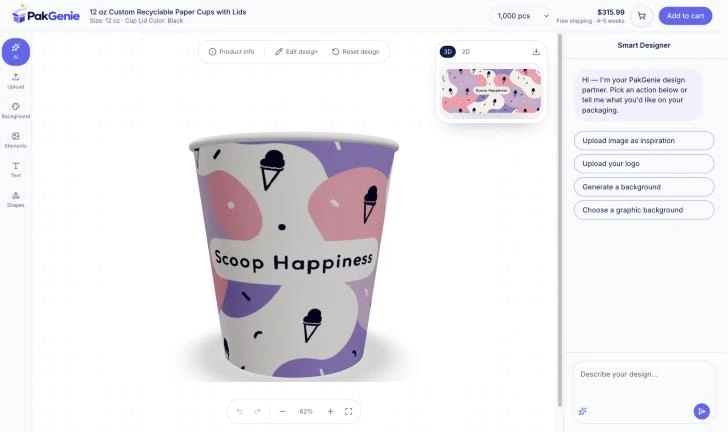
Task: Open the Elements panel in the sidebar
Action: (16, 140)
